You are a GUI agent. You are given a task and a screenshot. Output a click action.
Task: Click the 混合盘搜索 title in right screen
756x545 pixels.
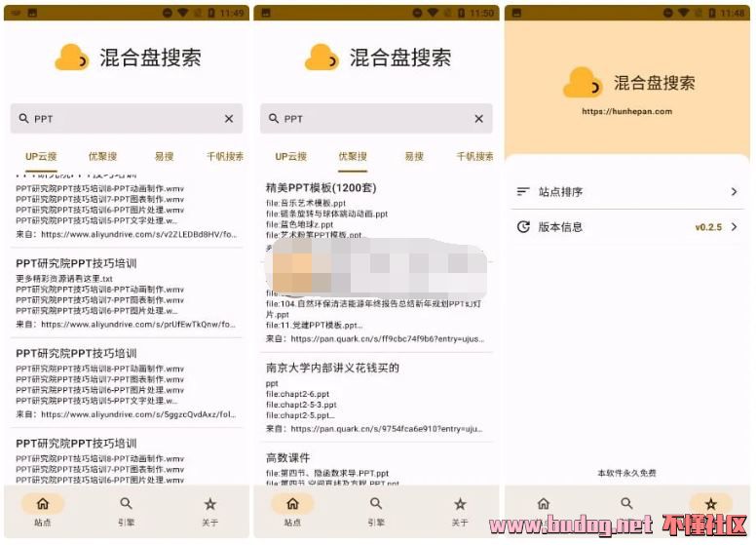point(655,83)
